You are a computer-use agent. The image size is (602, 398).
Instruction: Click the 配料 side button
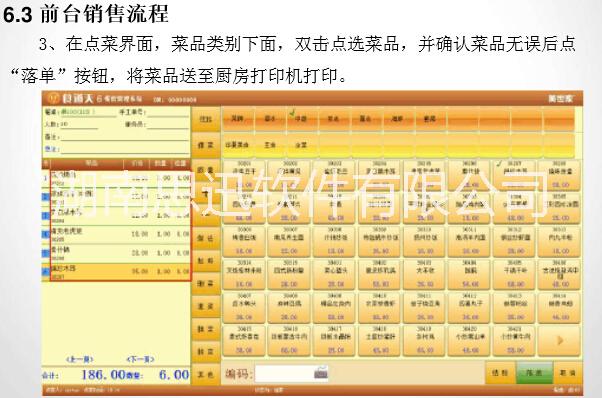206,261
